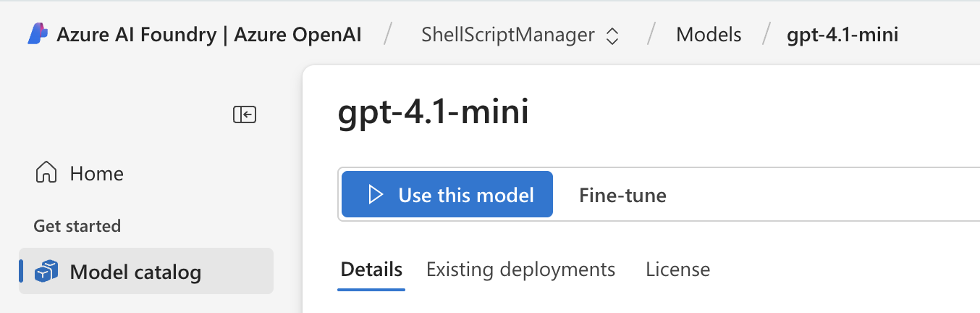Open the Existing deployments tab

coord(520,270)
